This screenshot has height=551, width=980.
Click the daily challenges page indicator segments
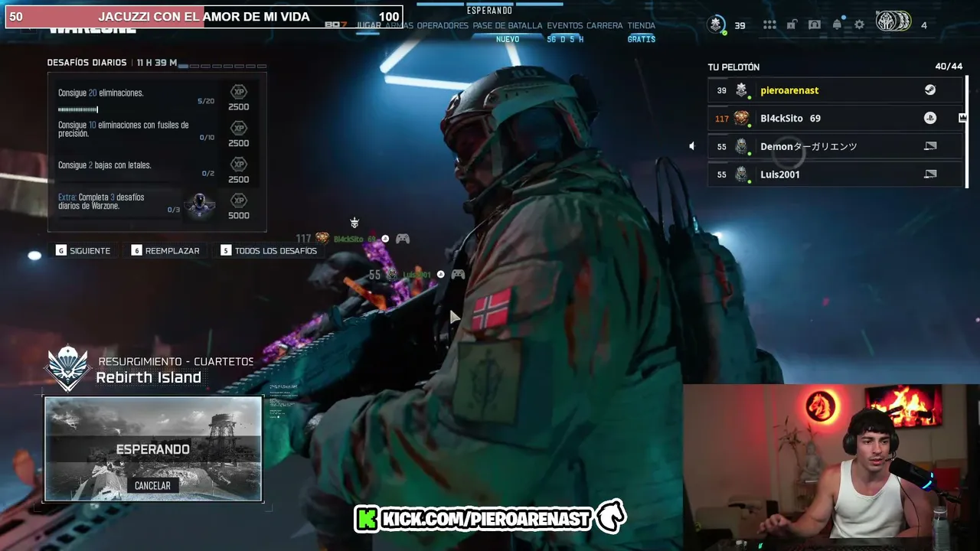[223, 67]
